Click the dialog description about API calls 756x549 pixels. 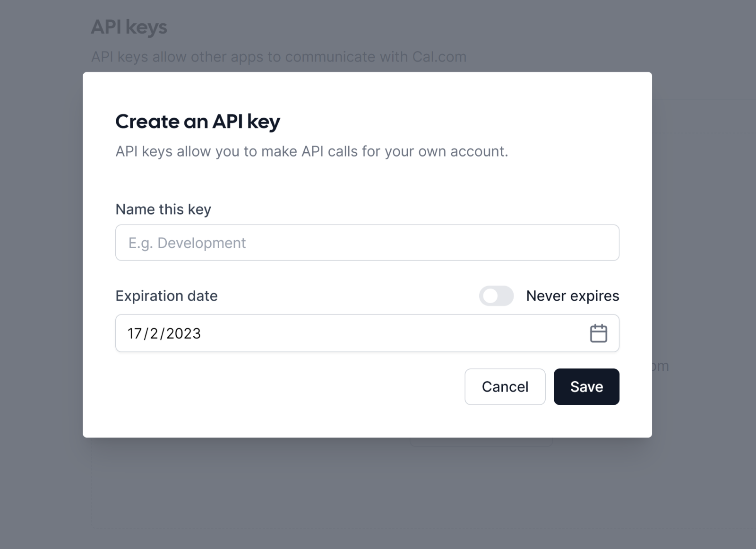tap(312, 151)
